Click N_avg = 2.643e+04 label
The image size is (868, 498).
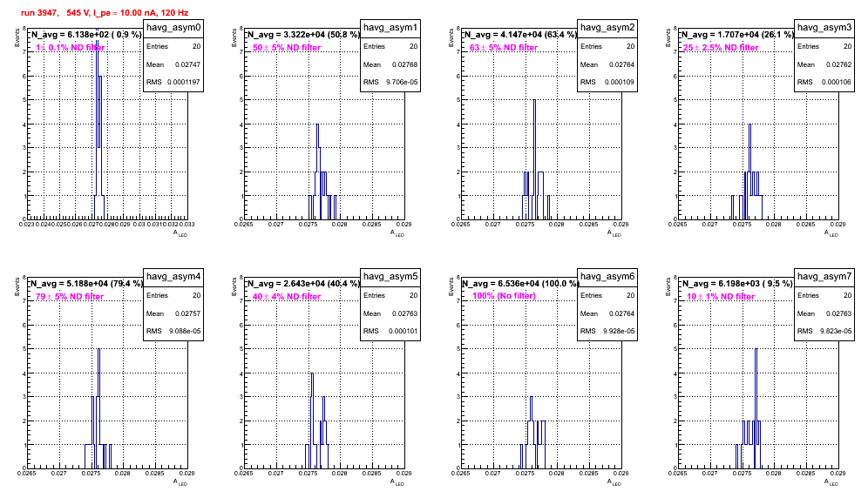tap(302, 283)
